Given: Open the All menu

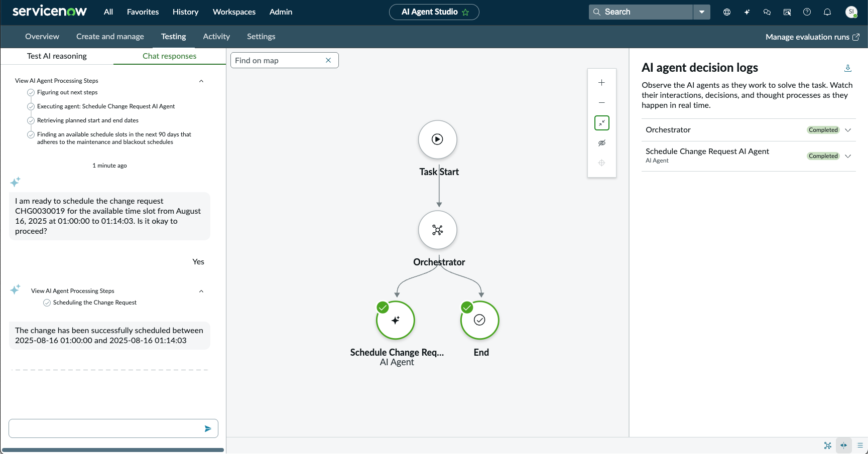Looking at the screenshot, I should click(108, 12).
